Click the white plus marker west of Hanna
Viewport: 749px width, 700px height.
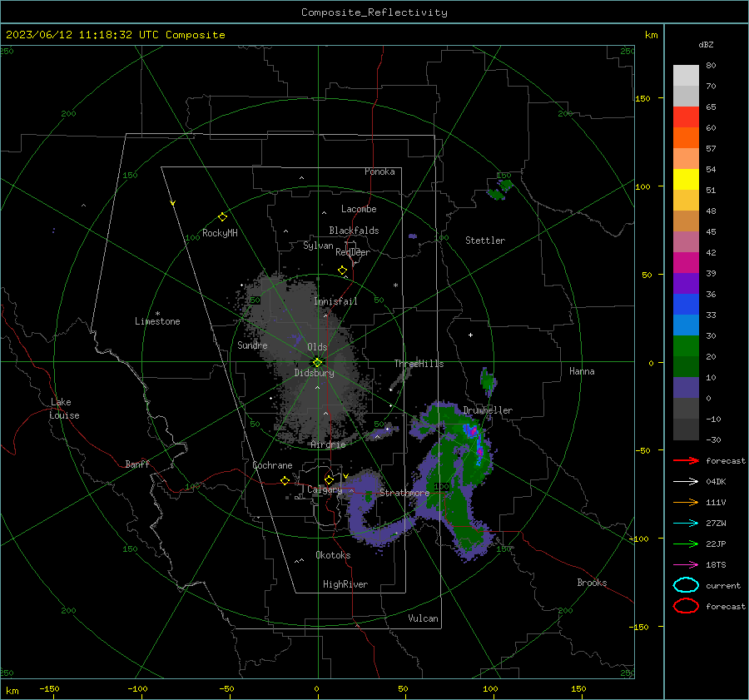click(x=470, y=335)
